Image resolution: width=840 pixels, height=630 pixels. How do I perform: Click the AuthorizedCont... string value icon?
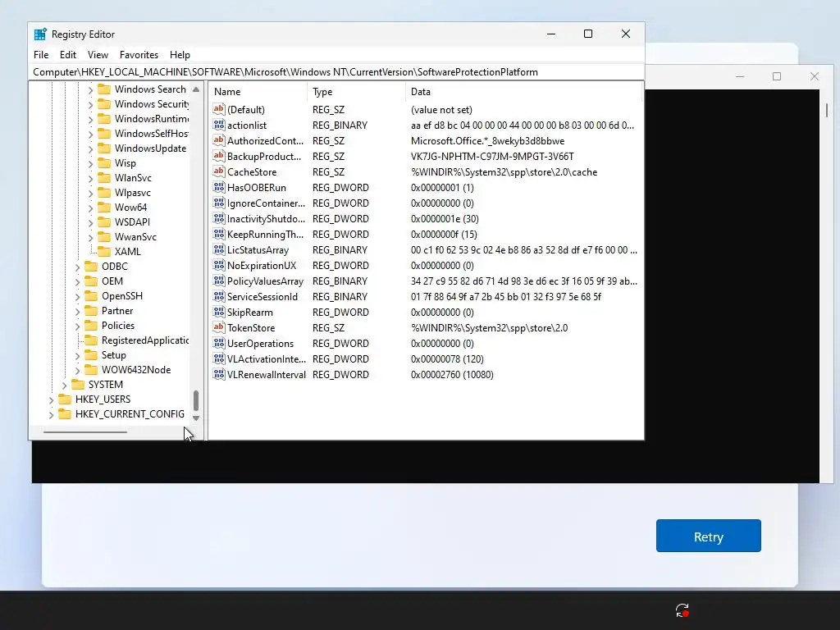pos(218,140)
